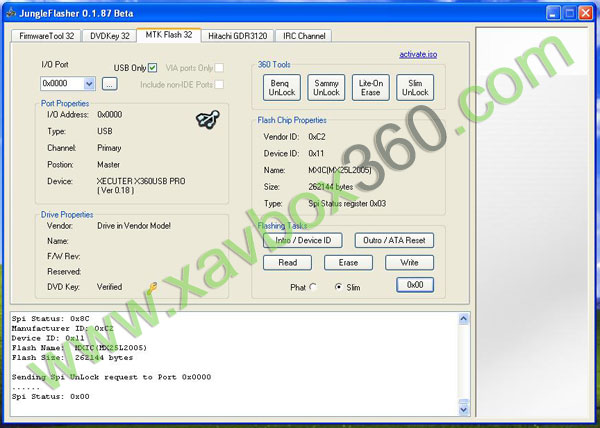
Task: Click log line 'Manufacturer ID: 0xC2'
Action: 63,329
